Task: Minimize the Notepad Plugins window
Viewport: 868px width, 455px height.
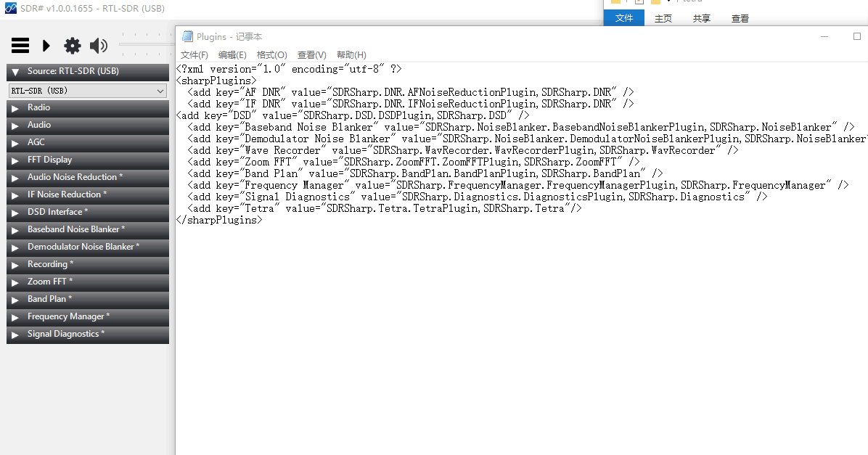Action: (824, 36)
